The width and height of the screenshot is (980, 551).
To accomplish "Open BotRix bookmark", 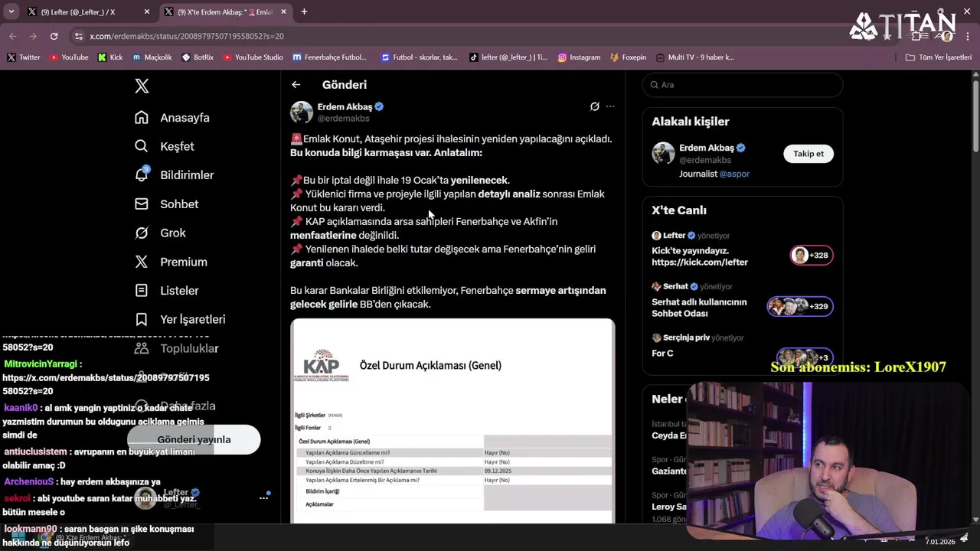I will 198,57.
